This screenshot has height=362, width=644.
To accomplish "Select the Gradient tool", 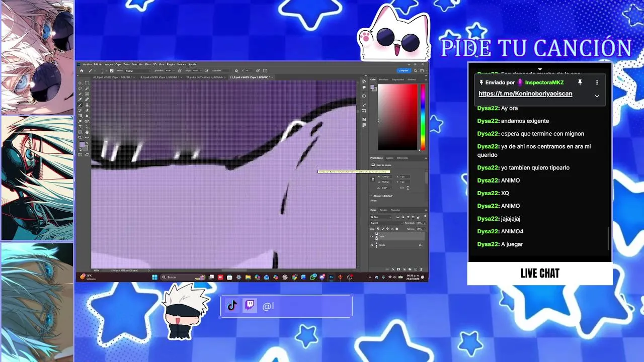I will pos(80,116).
